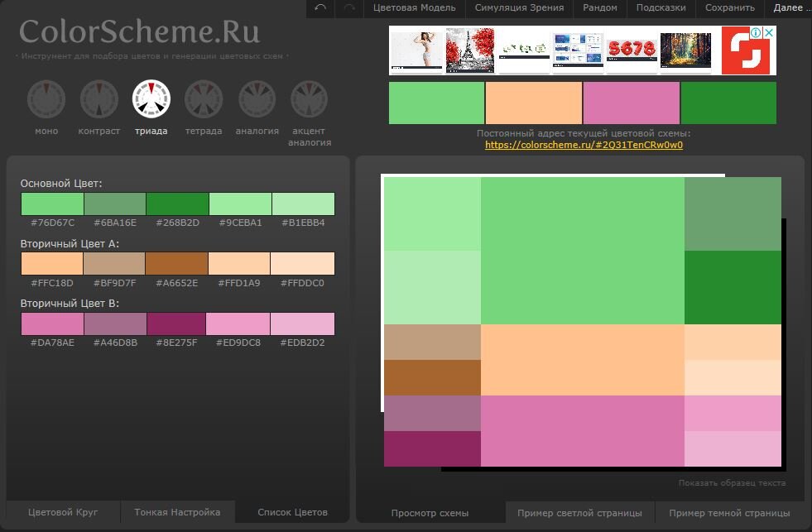This screenshot has width=812, height=532.
Task: Close the banner advertisement
Action: coord(769,32)
